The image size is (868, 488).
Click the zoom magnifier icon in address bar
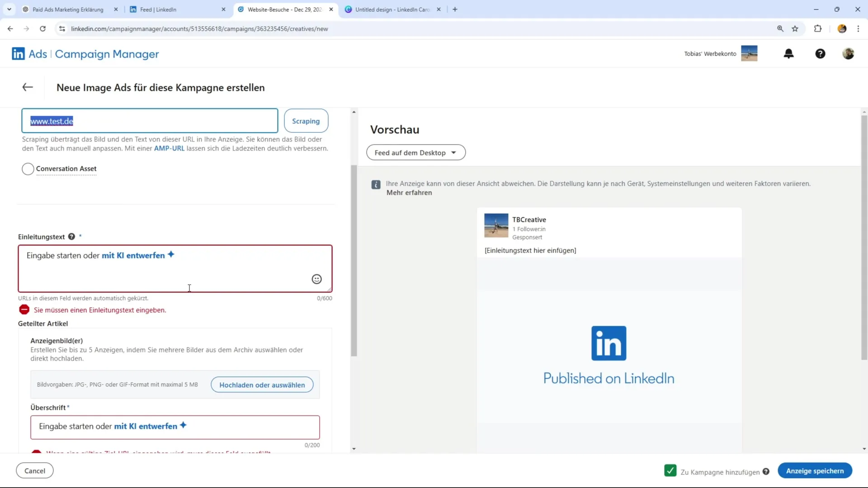pos(780,28)
